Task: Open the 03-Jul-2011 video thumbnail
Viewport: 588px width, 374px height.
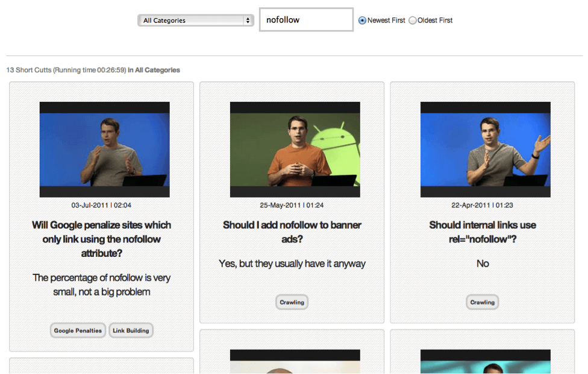Action: [105, 150]
